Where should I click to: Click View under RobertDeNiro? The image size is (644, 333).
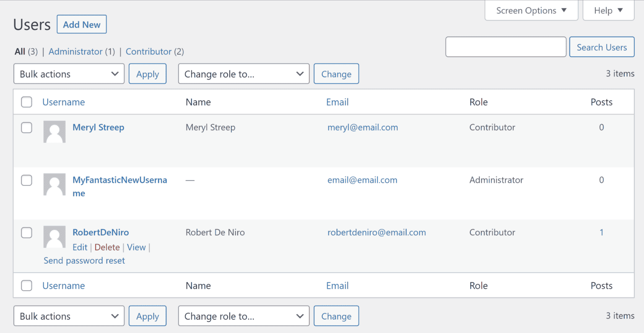137,247
